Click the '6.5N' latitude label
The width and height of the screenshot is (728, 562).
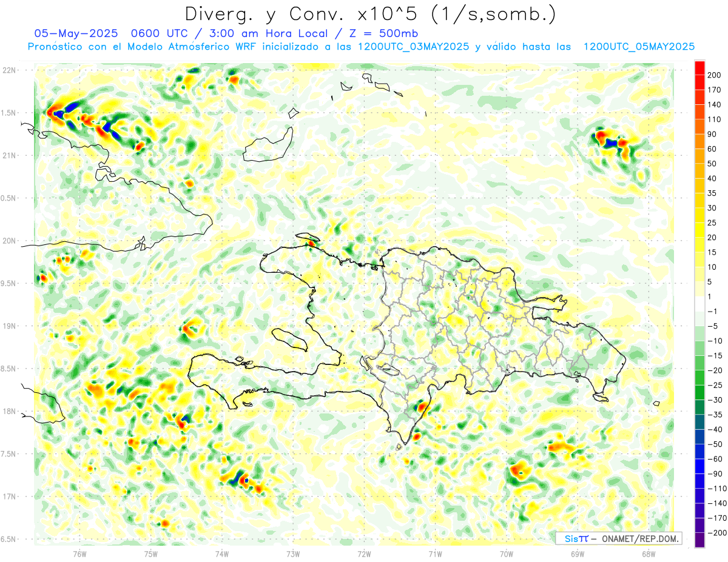pos(8,540)
